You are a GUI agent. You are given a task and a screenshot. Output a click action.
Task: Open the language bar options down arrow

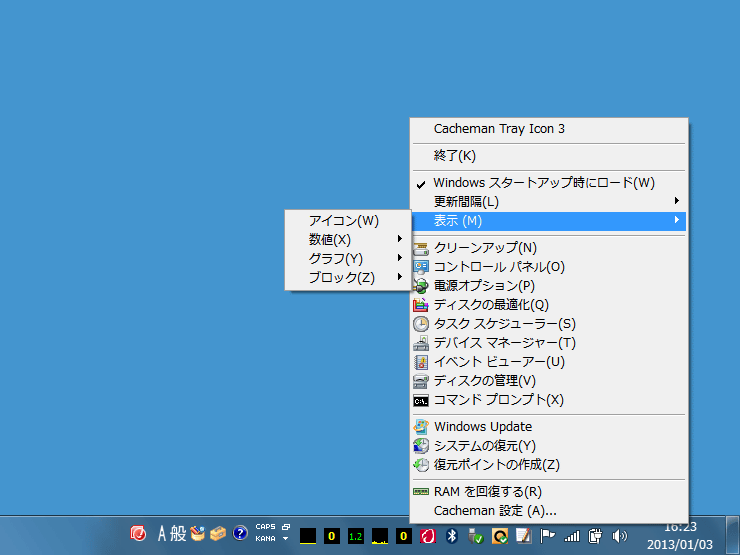(286, 538)
